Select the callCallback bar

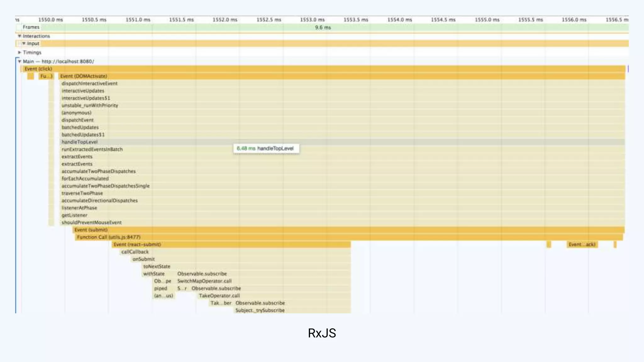pos(236,252)
